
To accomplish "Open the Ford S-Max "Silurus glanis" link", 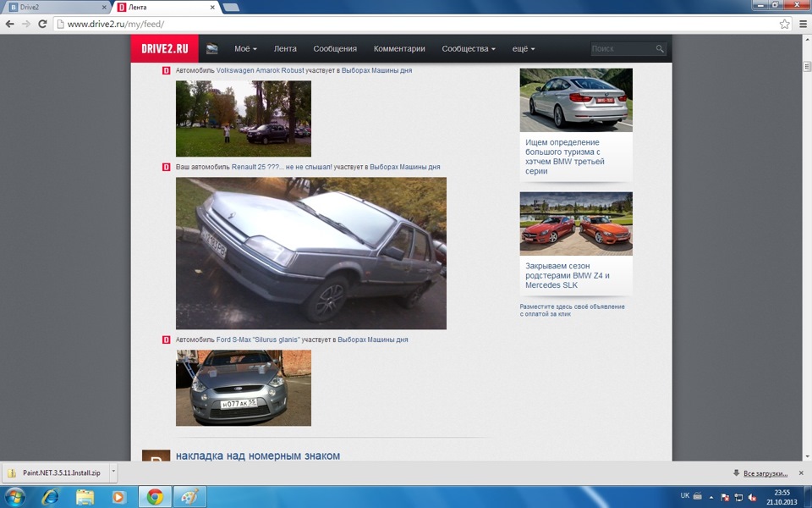I will click(258, 340).
